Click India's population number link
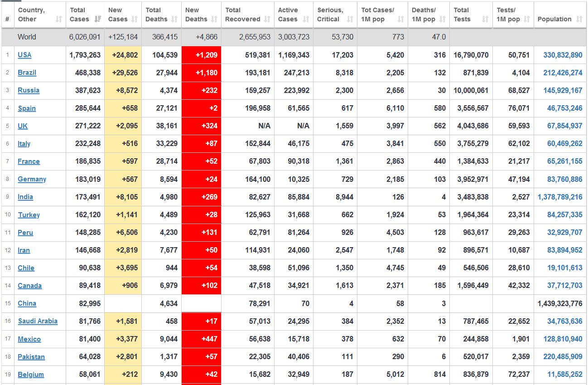Screen dimensions: 588x385 click(x=560, y=197)
